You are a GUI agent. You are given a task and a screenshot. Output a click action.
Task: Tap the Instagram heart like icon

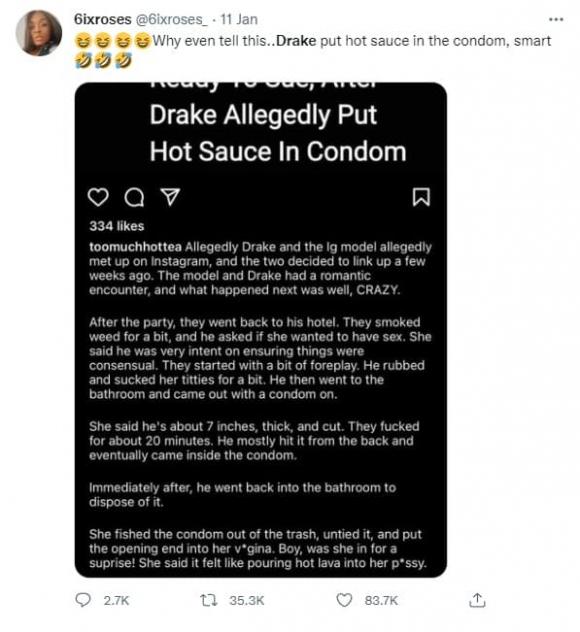tap(98, 197)
